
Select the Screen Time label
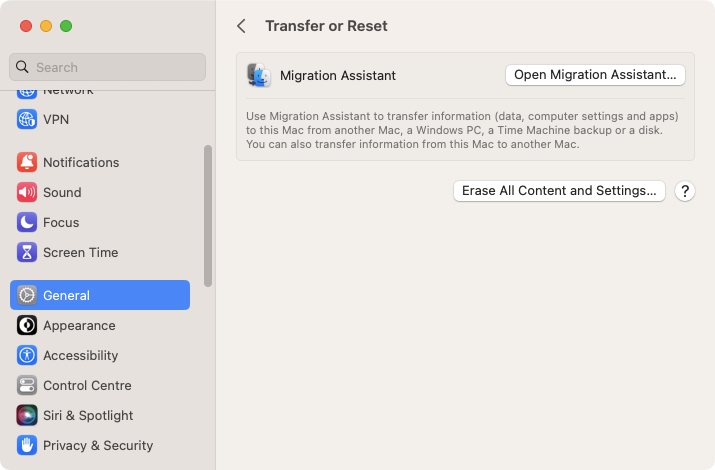click(x=81, y=253)
